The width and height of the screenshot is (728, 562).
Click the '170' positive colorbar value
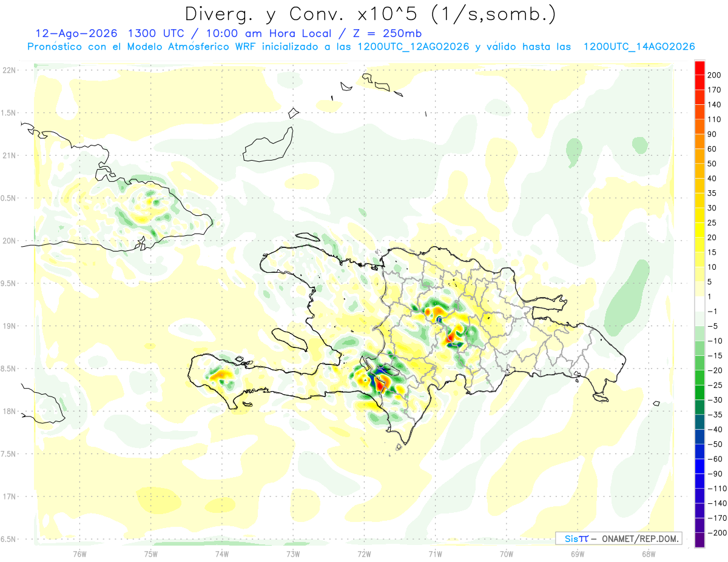point(715,90)
